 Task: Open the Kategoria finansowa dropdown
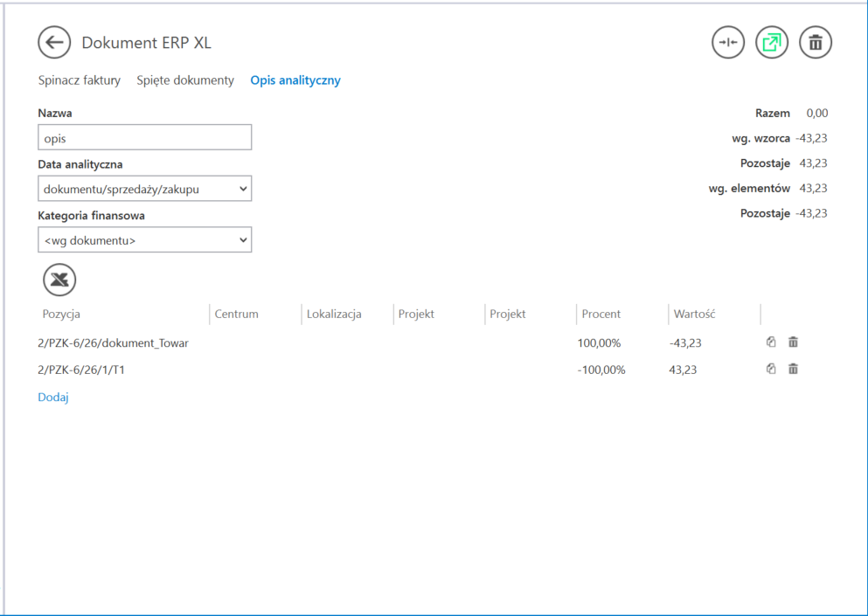145,240
